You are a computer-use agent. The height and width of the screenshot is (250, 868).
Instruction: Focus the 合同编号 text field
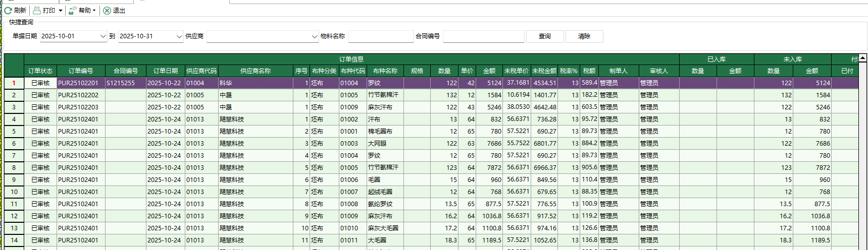[x=483, y=36]
